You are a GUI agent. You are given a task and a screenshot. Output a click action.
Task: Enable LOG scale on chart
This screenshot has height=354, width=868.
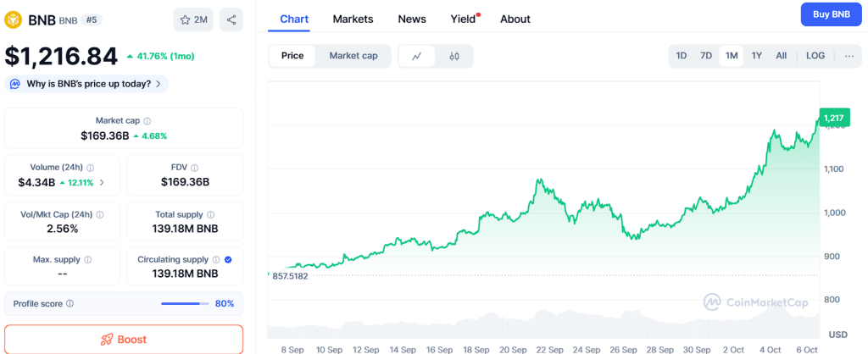(x=815, y=56)
